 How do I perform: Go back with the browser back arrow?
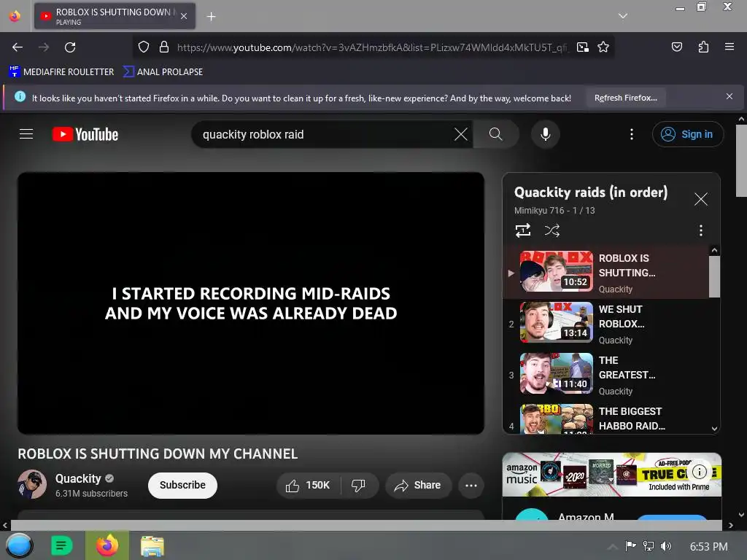[18, 47]
